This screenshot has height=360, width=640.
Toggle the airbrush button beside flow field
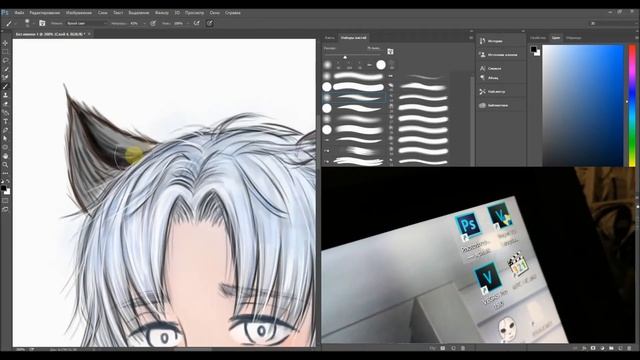197,23
